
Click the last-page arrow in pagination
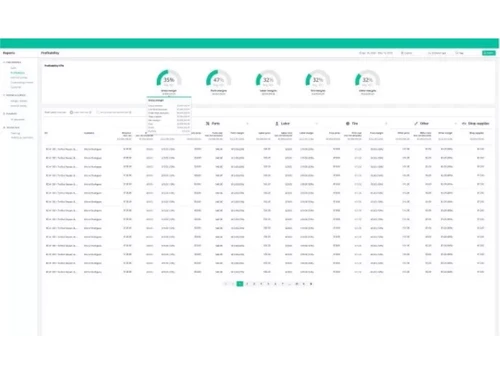pyautogui.click(x=311, y=284)
